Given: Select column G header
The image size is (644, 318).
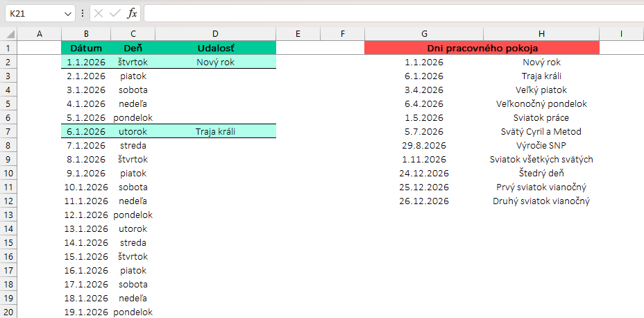Looking at the screenshot, I should pos(423,34).
